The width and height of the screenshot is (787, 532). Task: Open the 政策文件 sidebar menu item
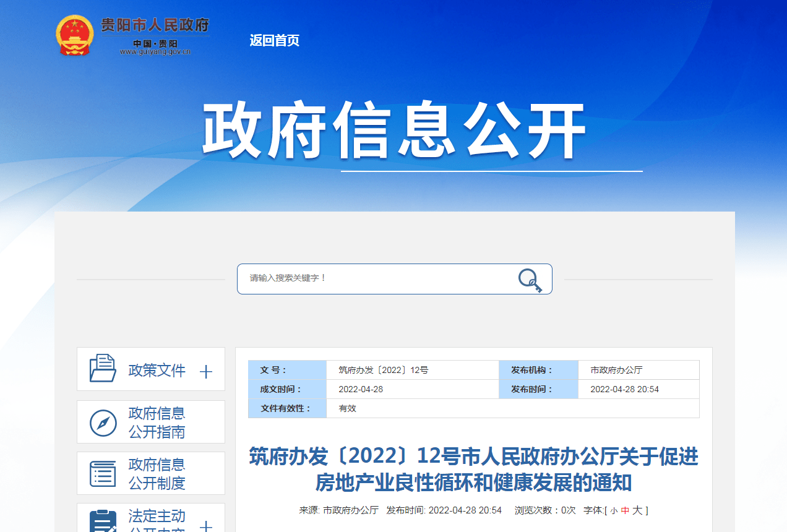point(157,370)
